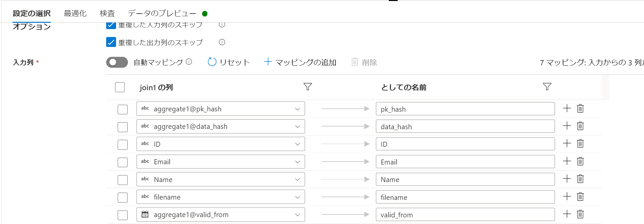The image size is (644, 224).
Task: Uncheck 重複した出力列のスキップ checkbox
Action: (x=111, y=42)
